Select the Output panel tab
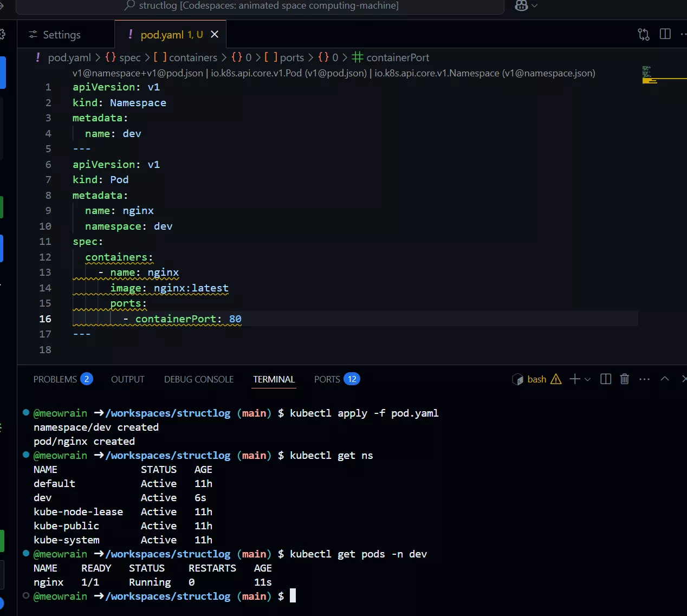Viewport: 687px width, 616px height. click(x=127, y=379)
